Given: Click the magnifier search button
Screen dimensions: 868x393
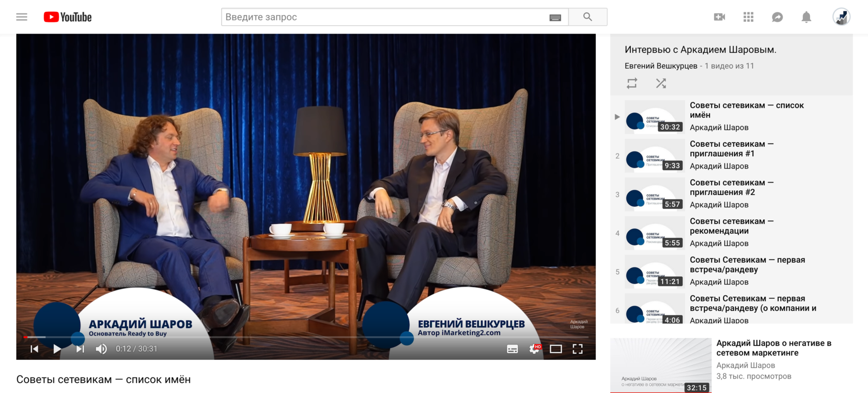Looking at the screenshot, I should (588, 17).
